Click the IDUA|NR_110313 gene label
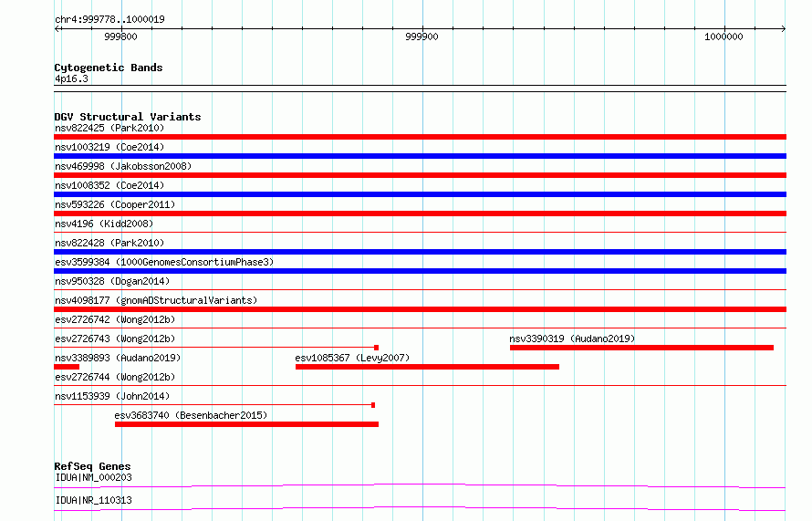Viewport: 812px width, 521px height. tap(93, 500)
